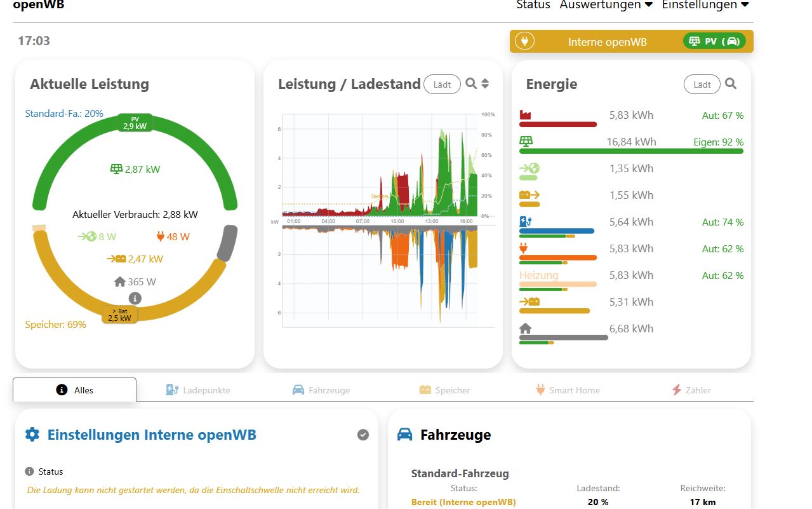This screenshot has width=812, height=509.
Task: Switch to the Fahrzeuge tab
Action: pyautogui.click(x=321, y=390)
